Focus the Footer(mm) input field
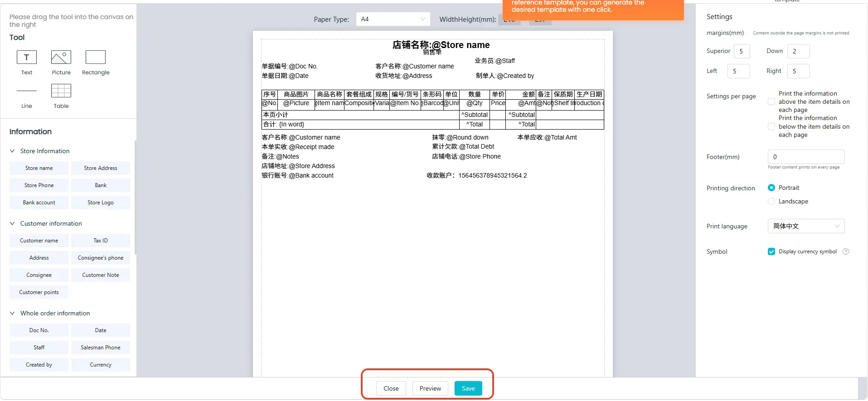 click(806, 157)
